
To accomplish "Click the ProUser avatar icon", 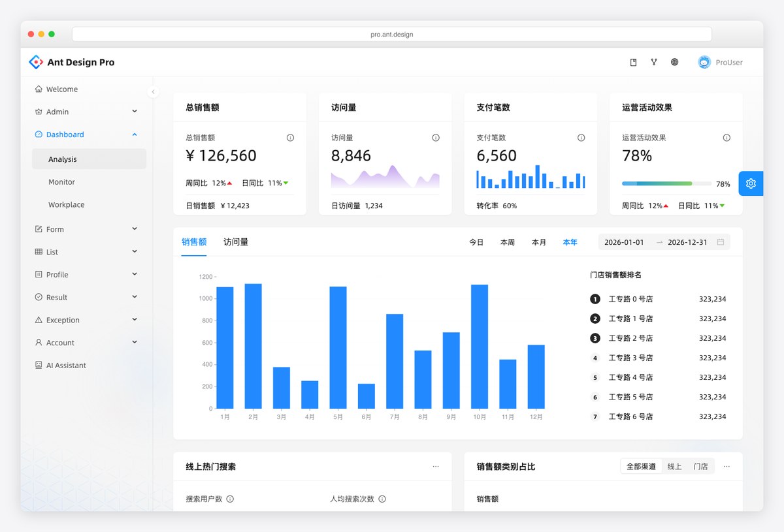I will 704,62.
